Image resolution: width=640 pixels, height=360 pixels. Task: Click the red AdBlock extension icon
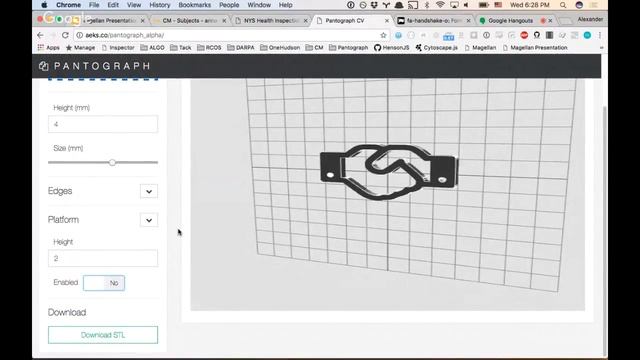pos(524,35)
